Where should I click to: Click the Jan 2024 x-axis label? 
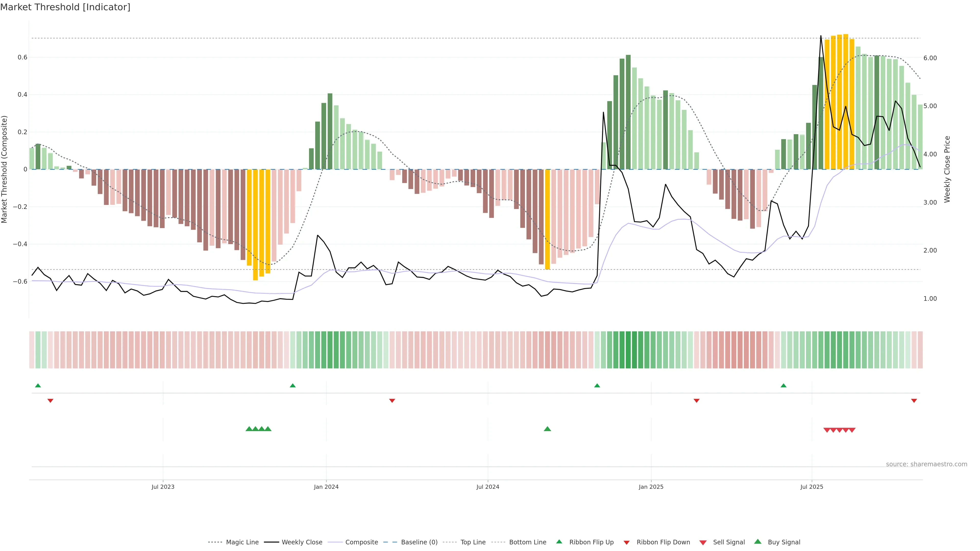coord(326,487)
